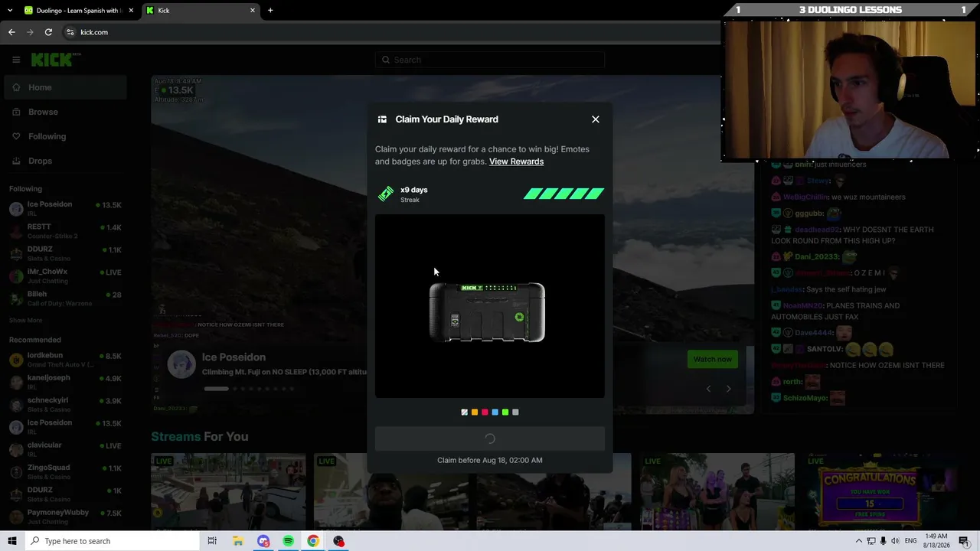Open File Explorer from the taskbar

238,541
